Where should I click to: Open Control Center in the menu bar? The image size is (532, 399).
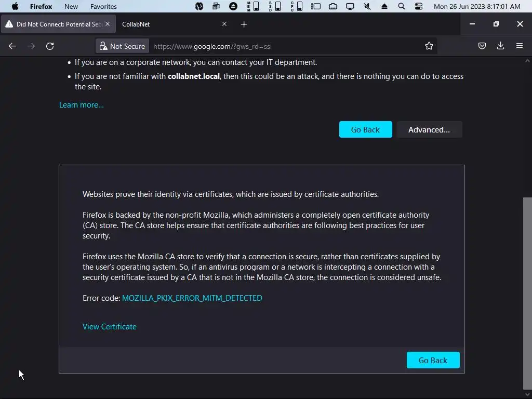click(419, 6)
